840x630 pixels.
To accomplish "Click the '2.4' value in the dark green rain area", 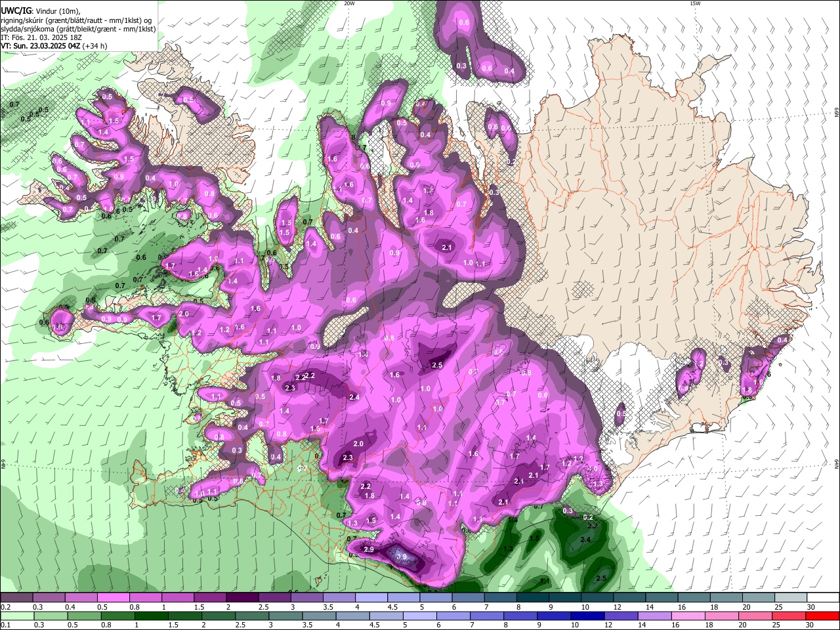I will tap(585, 539).
